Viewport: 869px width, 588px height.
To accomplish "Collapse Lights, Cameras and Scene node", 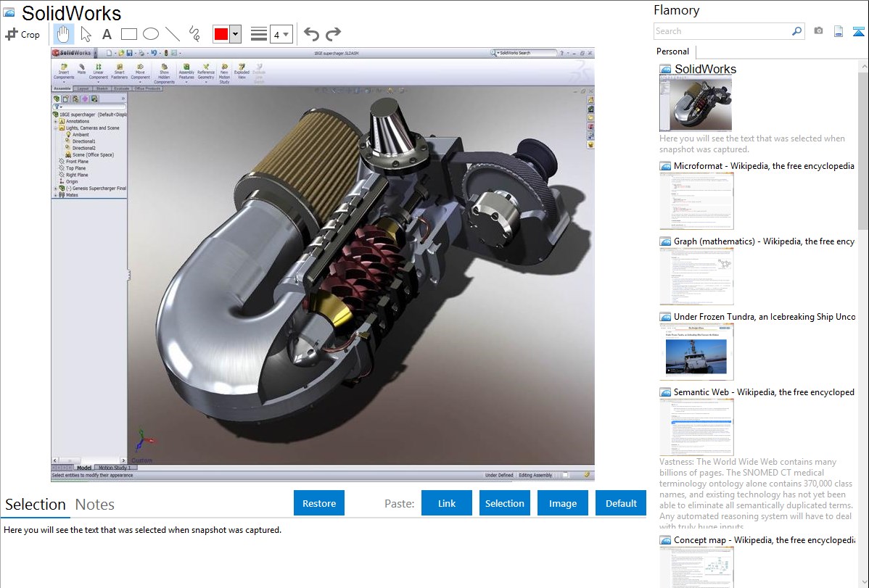I will [55, 128].
